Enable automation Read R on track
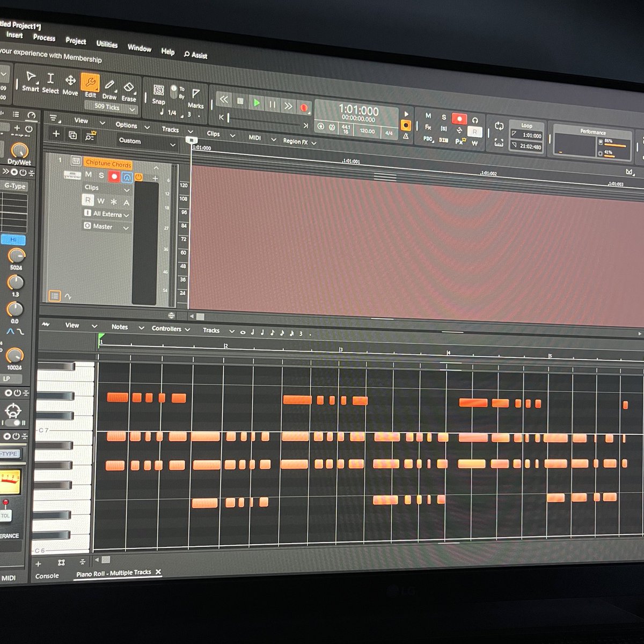644x644 pixels. click(88, 200)
